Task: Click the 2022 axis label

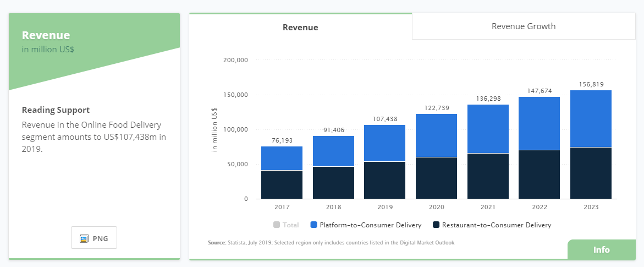Action: [540, 208]
